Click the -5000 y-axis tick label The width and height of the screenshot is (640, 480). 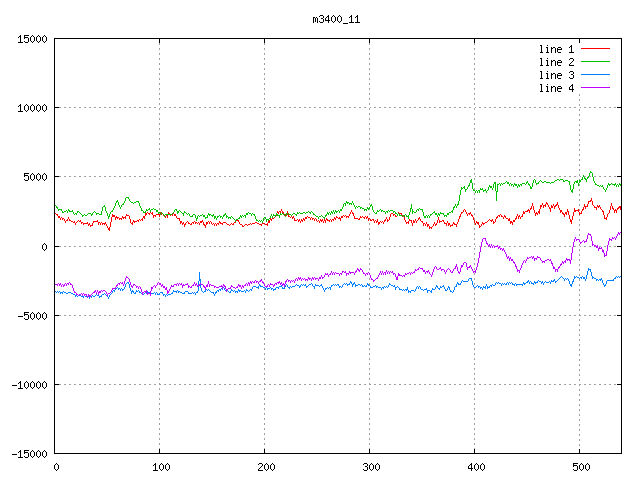pyautogui.click(x=32, y=315)
